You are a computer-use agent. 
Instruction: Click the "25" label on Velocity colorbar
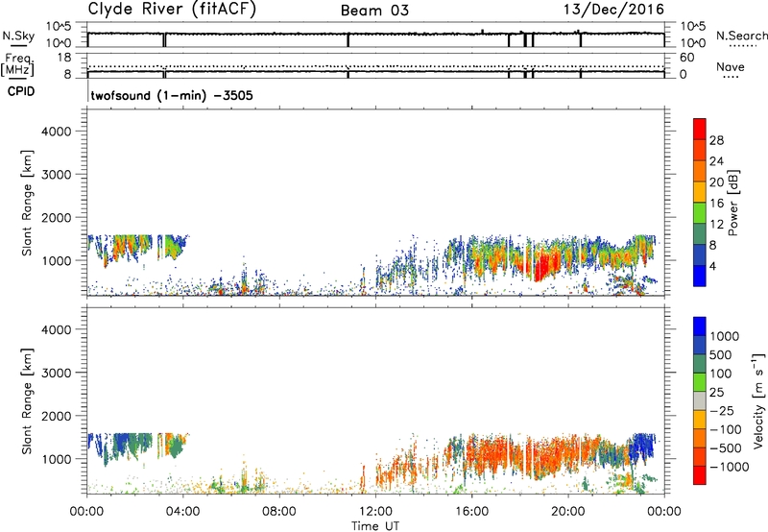716,393
